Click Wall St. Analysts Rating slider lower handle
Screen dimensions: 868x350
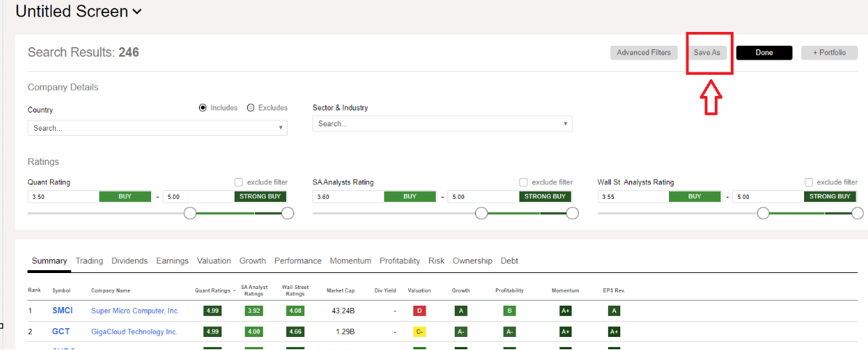(x=763, y=213)
